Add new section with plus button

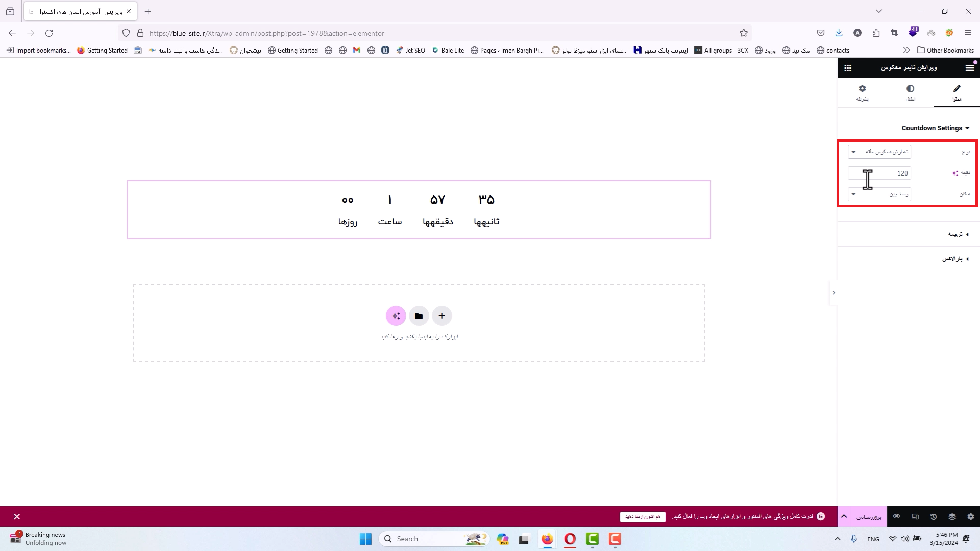point(442,316)
